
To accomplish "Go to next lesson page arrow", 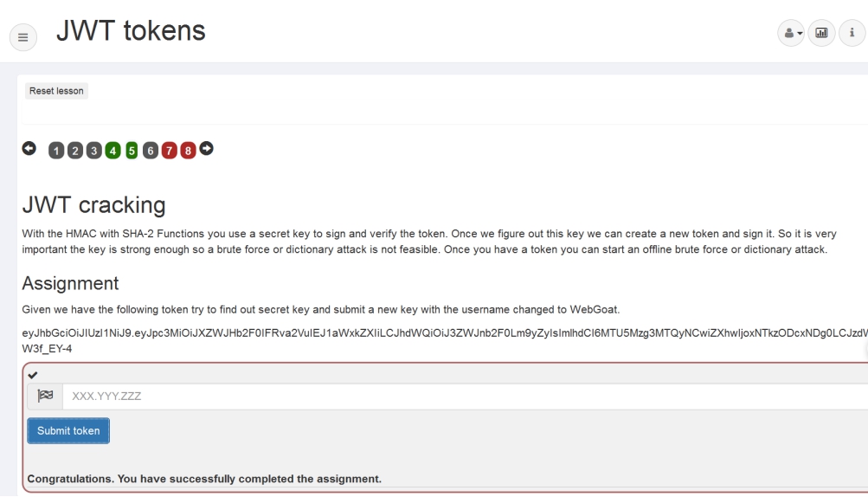I will [207, 148].
